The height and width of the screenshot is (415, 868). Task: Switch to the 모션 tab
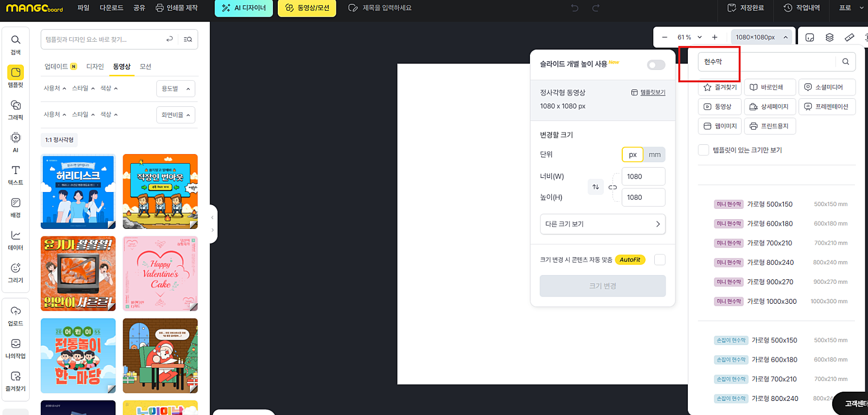[145, 67]
